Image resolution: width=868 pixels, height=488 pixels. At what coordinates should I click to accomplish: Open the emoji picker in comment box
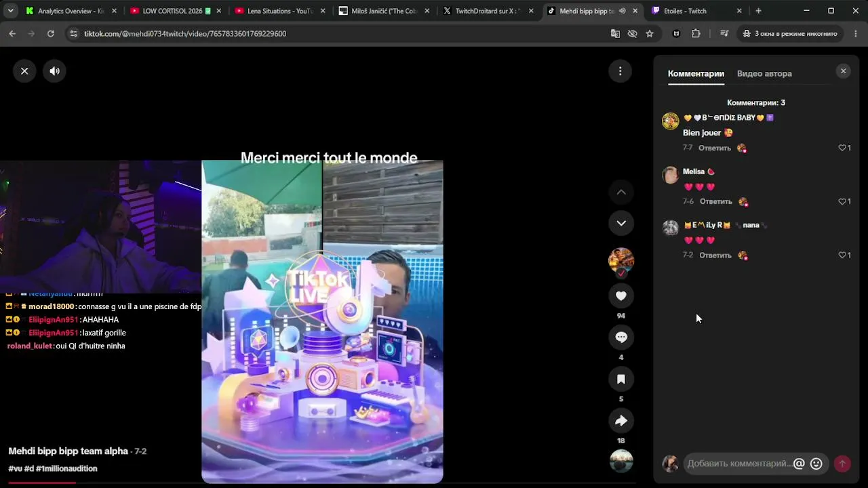point(816,464)
